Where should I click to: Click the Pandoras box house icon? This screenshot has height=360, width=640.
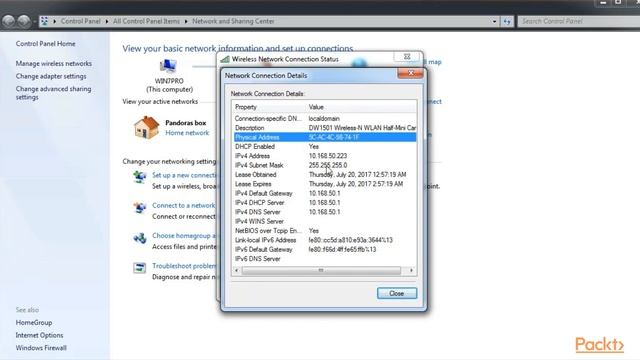[146, 127]
